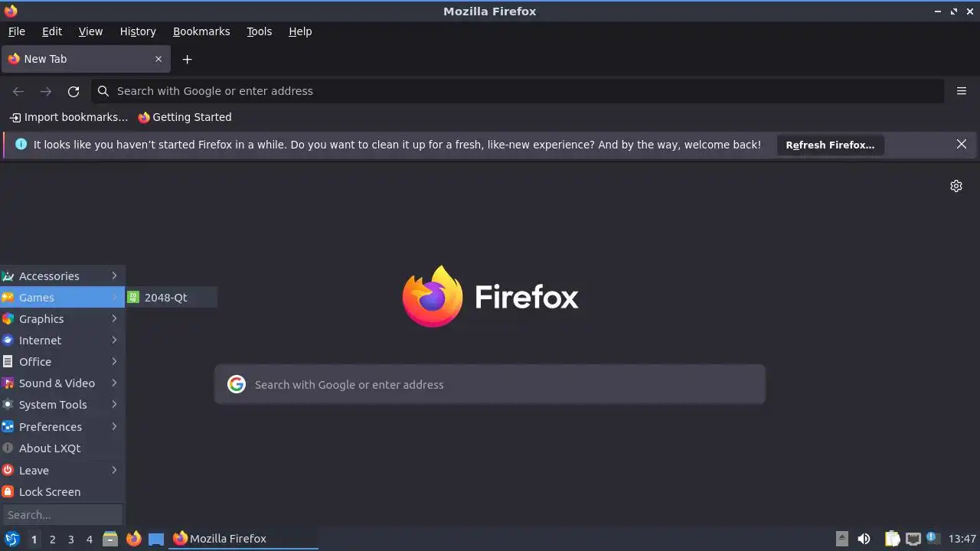Screen dimensions: 980x551
Task: Click the 13:47 panel clock
Action: click(962, 539)
